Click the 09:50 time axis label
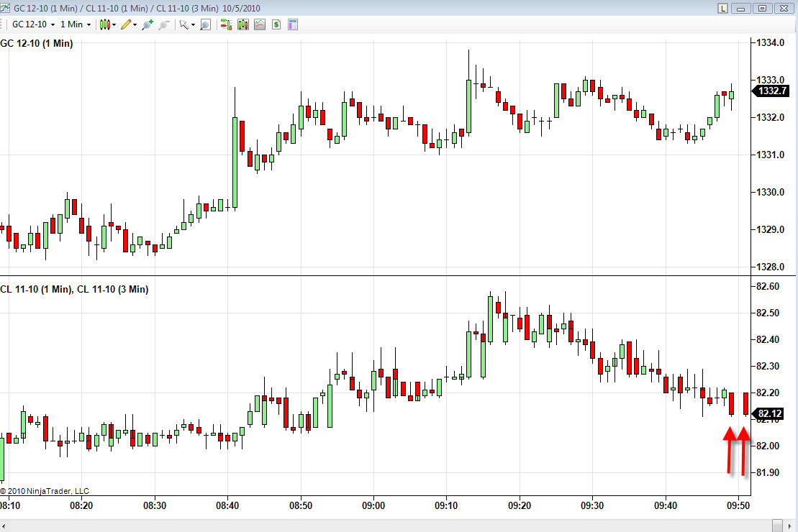The width and height of the screenshot is (798, 532). click(738, 506)
